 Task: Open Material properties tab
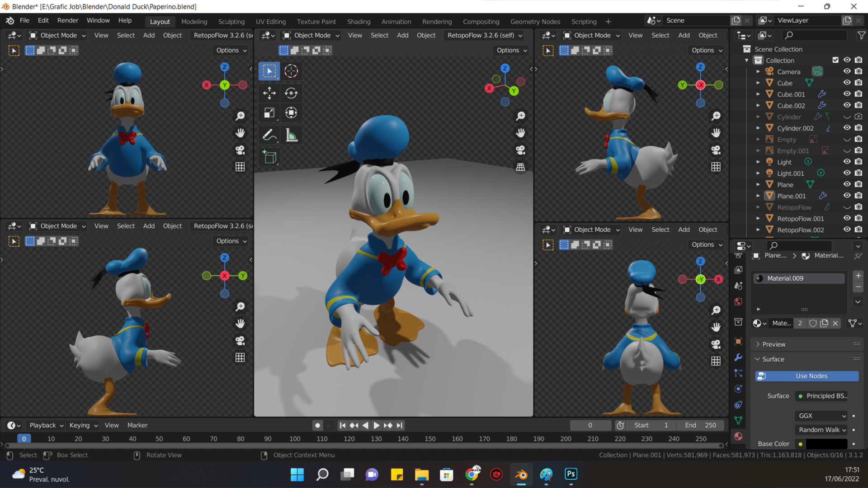(738, 436)
